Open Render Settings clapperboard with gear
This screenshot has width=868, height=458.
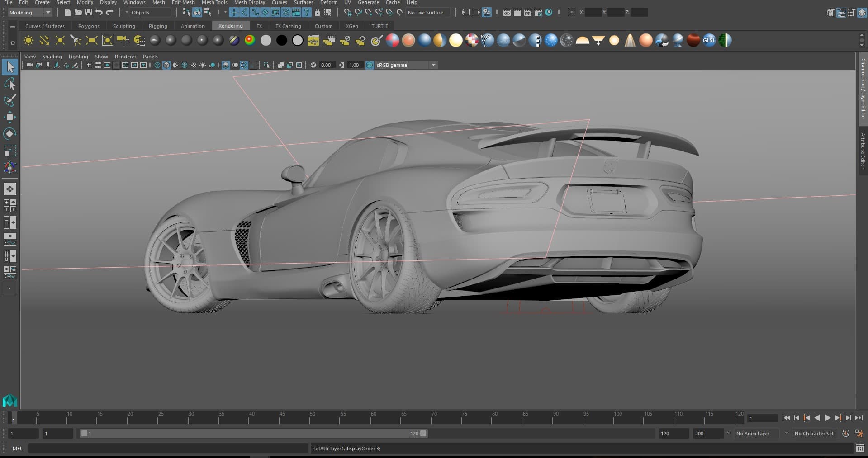tap(538, 13)
